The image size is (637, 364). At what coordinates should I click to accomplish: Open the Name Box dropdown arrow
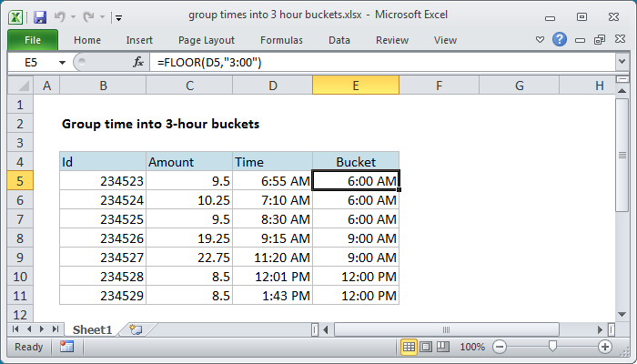pos(62,62)
